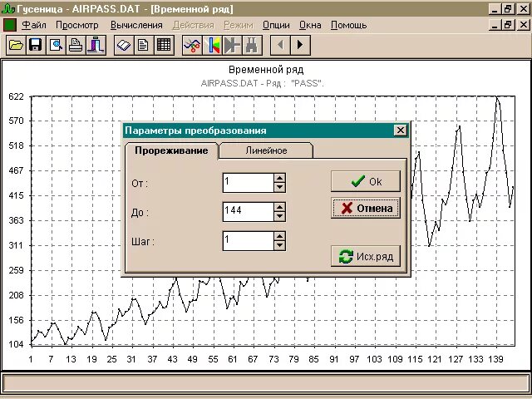The height and width of the screenshot is (399, 532).
Task: Click into the До field showing 144
Action: [249, 212]
